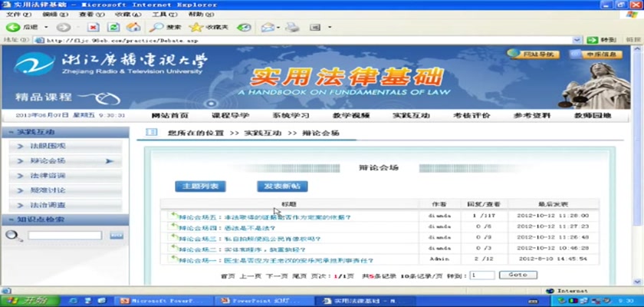Expand the Mail button dropdown arrow
The image size is (644, 307).
[x=278, y=27]
